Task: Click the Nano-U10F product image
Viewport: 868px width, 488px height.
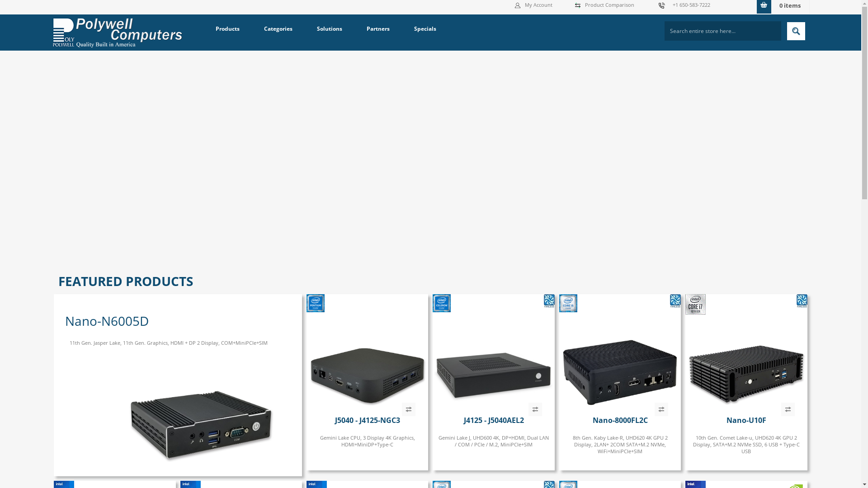Action: click(x=746, y=374)
